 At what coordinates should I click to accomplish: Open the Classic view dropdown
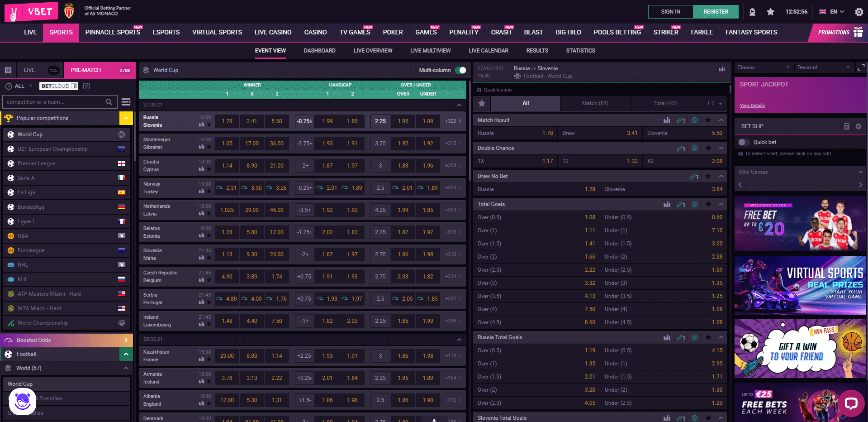[x=763, y=67]
